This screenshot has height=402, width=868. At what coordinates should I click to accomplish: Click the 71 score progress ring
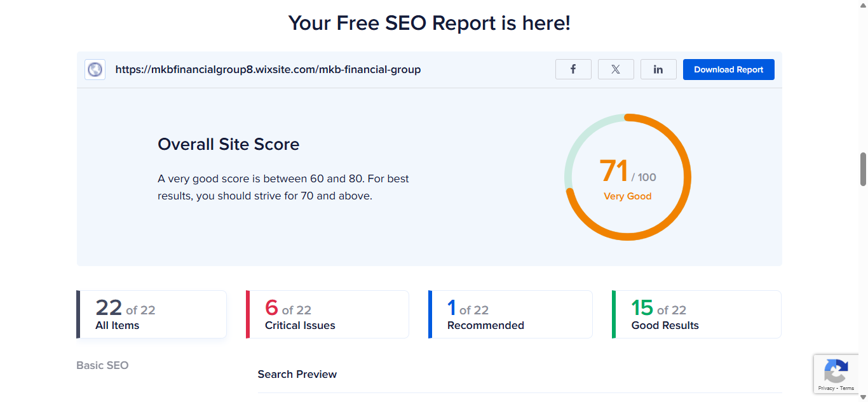click(628, 177)
